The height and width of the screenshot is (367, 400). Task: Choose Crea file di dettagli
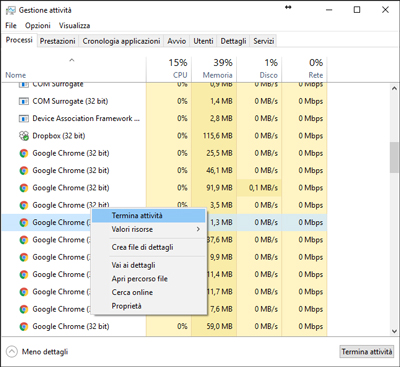click(x=149, y=247)
